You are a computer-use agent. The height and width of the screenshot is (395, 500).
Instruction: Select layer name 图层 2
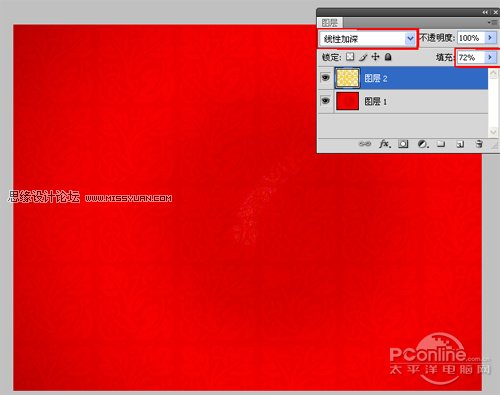(376, 78)
